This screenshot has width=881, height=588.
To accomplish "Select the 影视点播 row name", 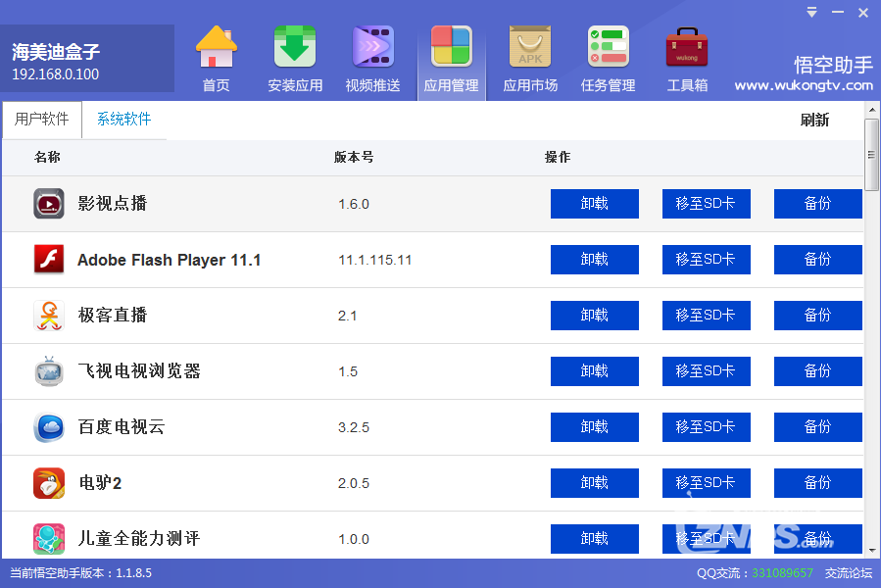I will point(113,204).
